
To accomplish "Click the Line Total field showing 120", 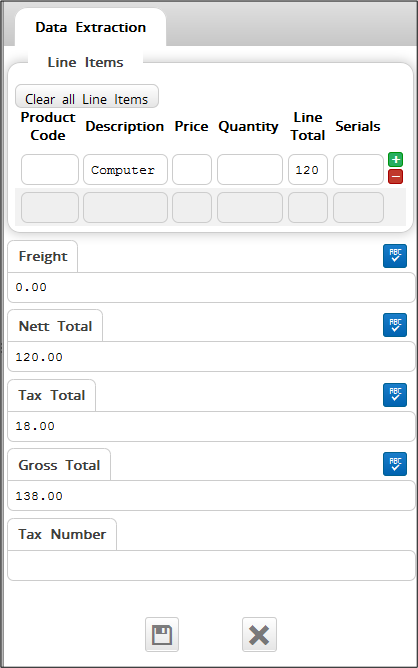I will pos(308,170).
